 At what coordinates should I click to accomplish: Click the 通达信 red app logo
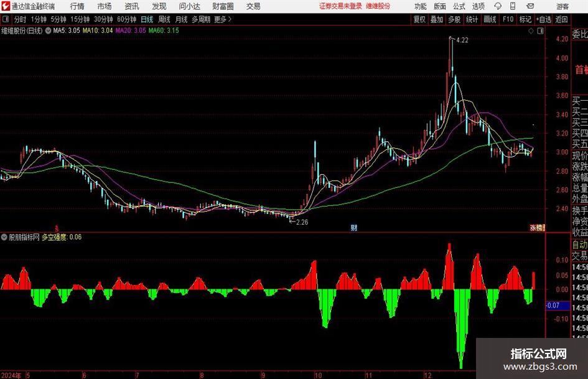6,6
